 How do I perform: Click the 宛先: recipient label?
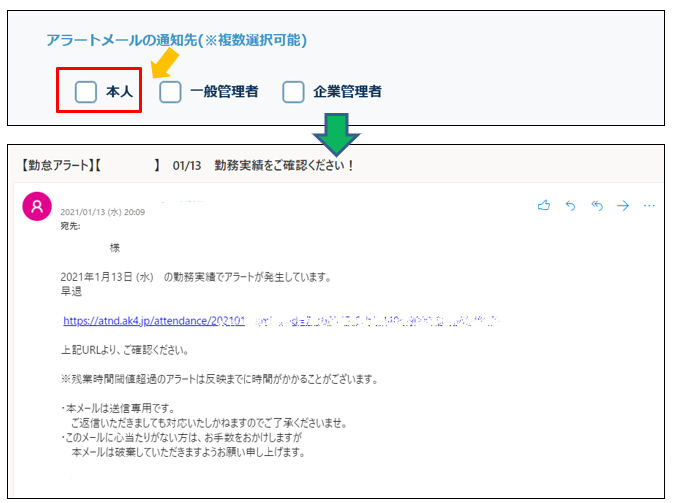[x=70, y=226]
